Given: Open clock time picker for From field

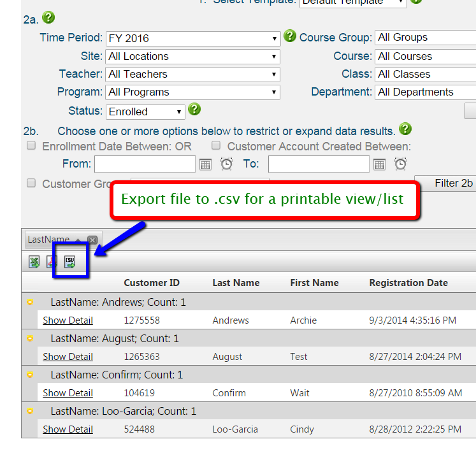Looking at the screenshot, I should [x=226, y=164].
